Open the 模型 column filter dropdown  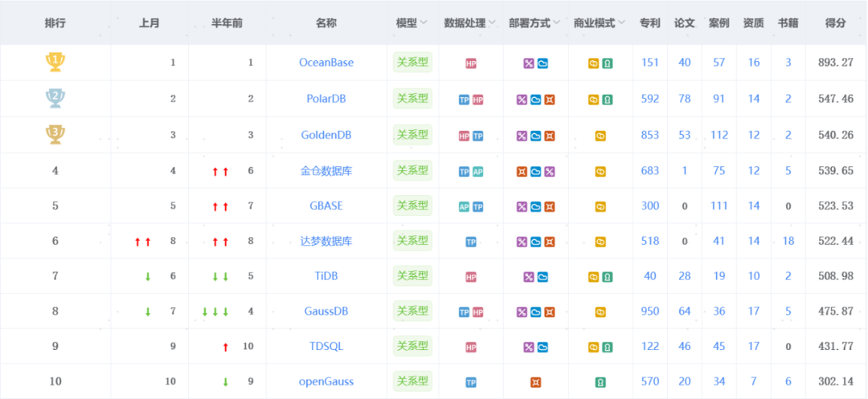click(424, 23)
